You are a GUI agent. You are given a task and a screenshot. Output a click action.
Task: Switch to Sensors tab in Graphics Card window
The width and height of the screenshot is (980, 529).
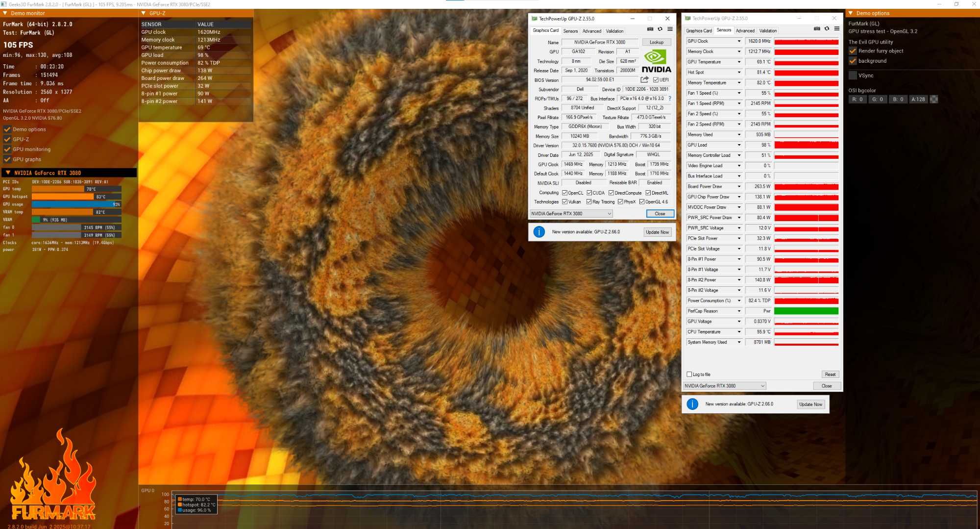[x=570, y=31]
